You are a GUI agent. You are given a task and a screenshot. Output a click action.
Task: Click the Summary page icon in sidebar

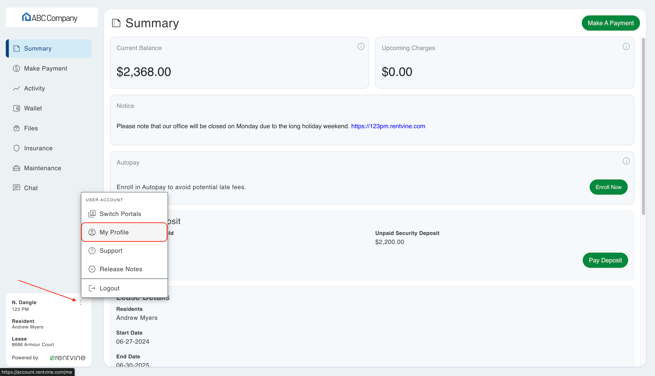(16, 48)
